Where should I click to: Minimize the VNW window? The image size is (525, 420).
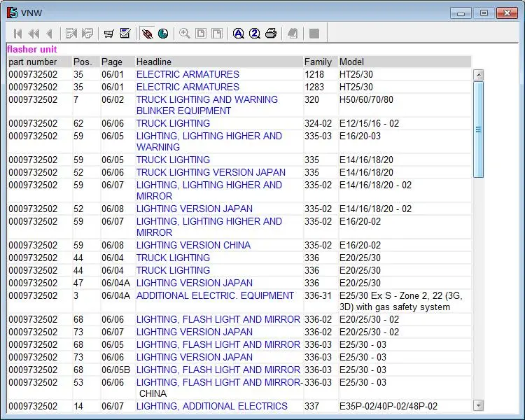tap(461, 13)
